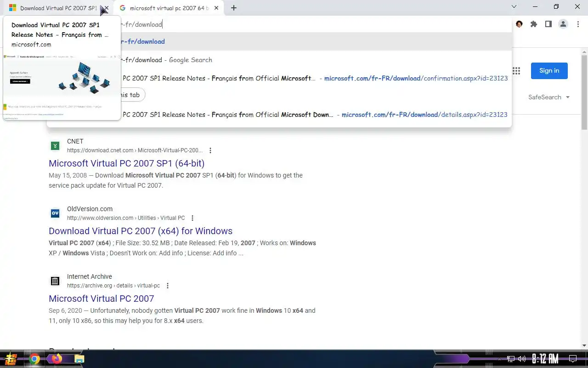The width and height of the screenshot is (588, 368).
Task: Open the Chrome three-dot menu
Action: [578, 24]
